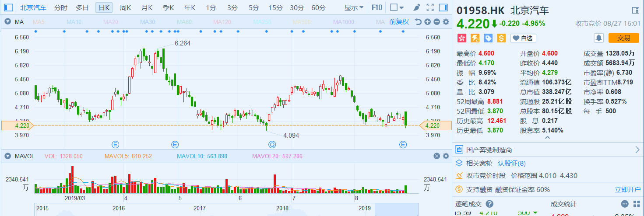Toggle the right sidebar panel icon in the toolbar

(x=443, y=7)
